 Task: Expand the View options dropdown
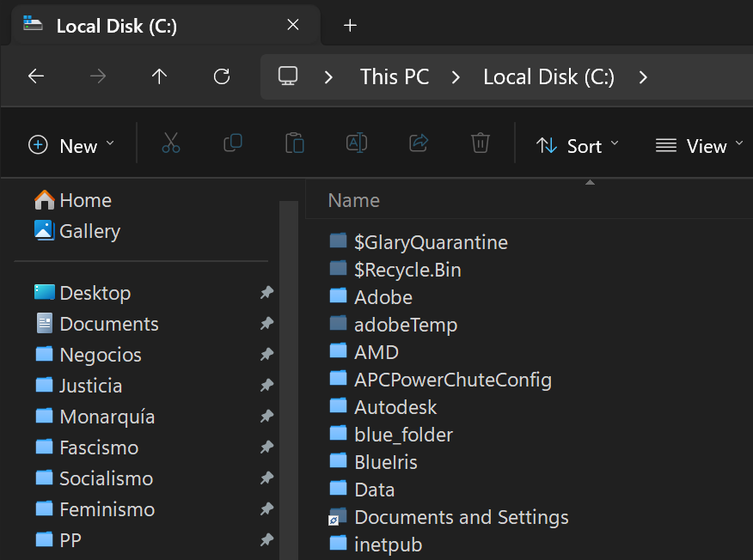pos(699,146)
